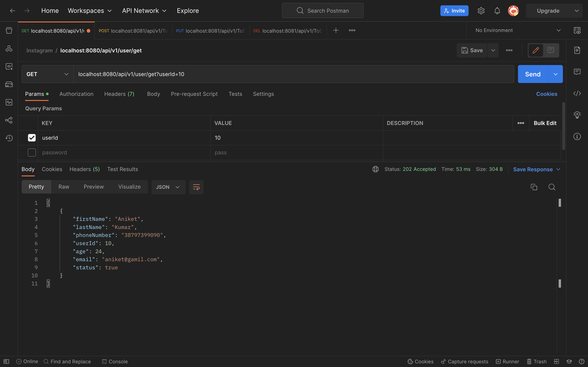The image size is (588, 367).
Task: Open the settings gear icon
Action: click(x=481, y=11)
